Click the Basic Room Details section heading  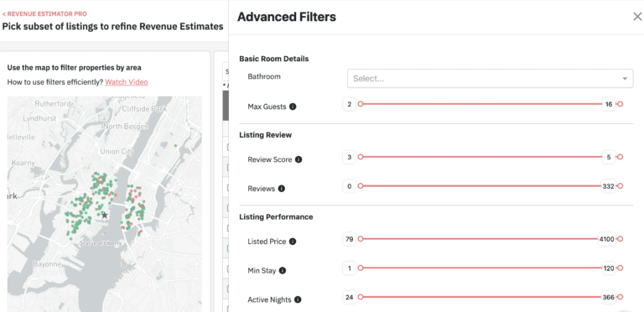[274, 59]
